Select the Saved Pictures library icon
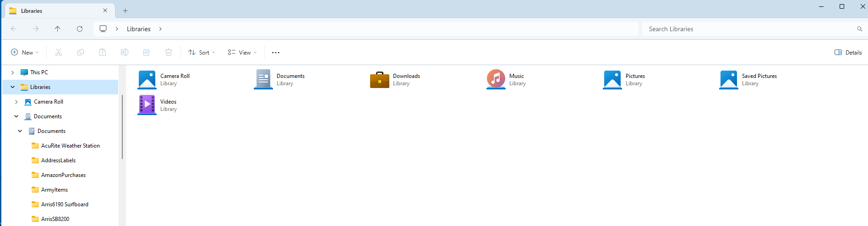The height and width of the screenshot is (226, 868). [729, 80]
